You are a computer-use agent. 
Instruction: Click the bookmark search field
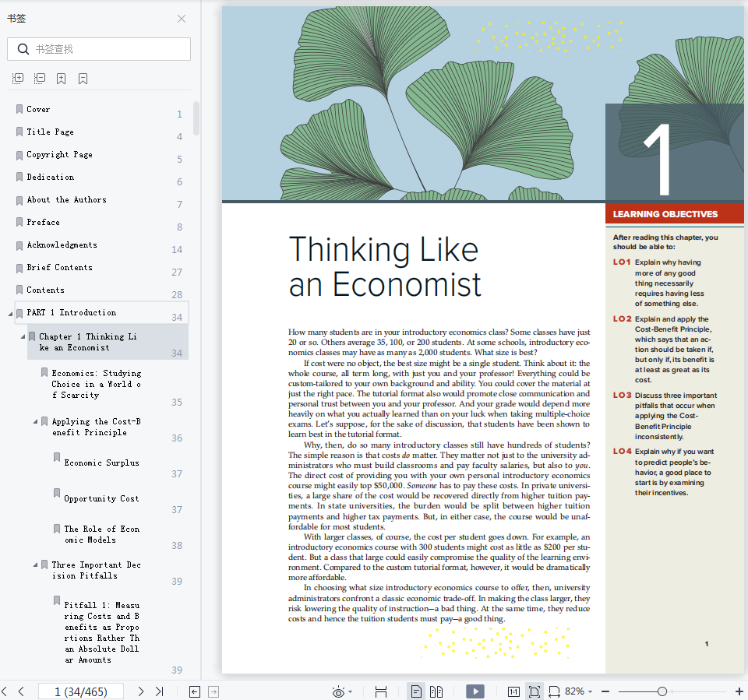[x=99, y=49]
